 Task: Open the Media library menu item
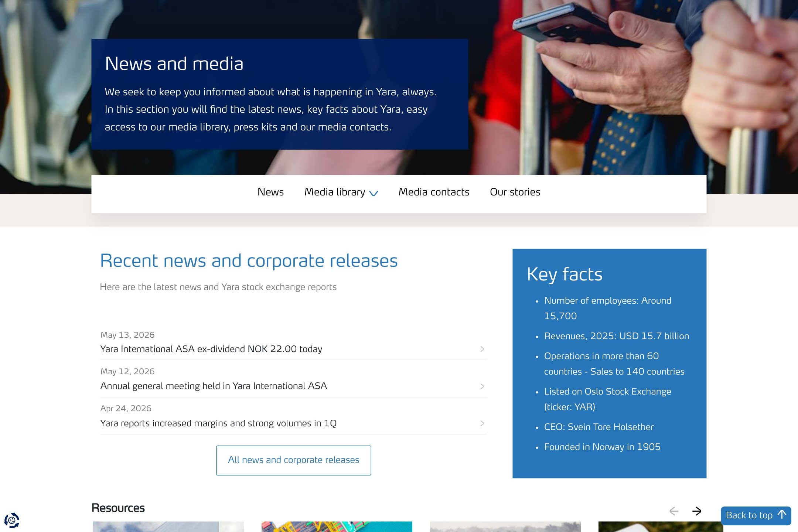coord(335,192)
